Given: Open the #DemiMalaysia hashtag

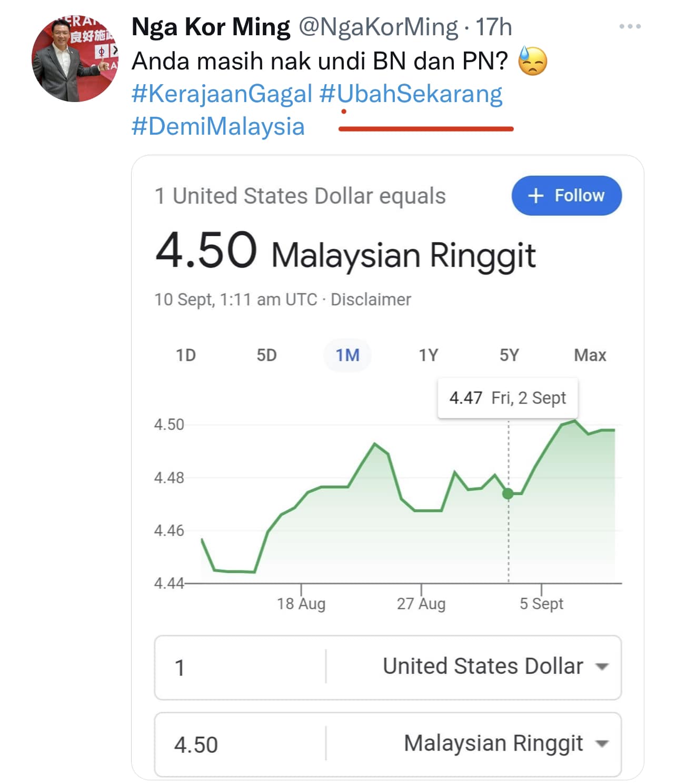Looking at the screenshot, I should (218, 127).
